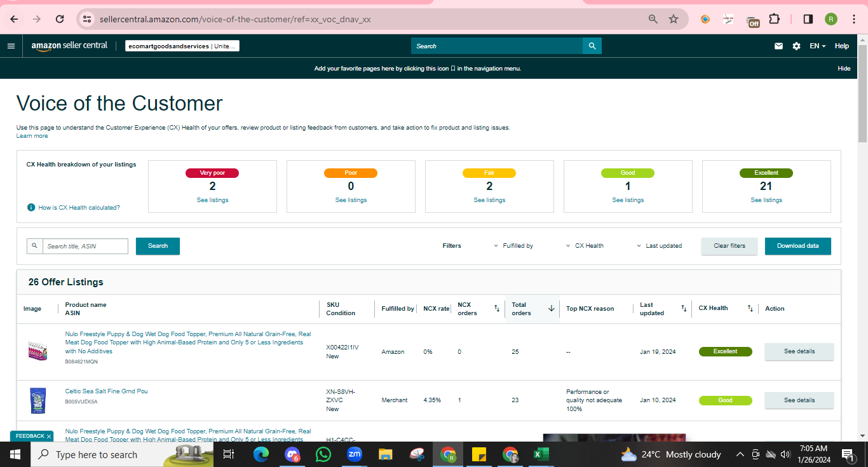Reload the current browser page
The image size is (868, 467).
coord(60,19)
